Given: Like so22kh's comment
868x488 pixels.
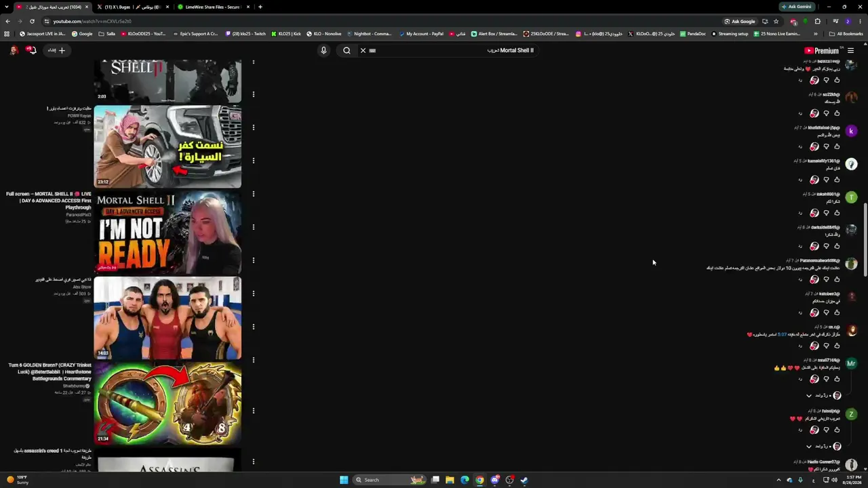Looking at the screenshot, I should click(837, 113).
